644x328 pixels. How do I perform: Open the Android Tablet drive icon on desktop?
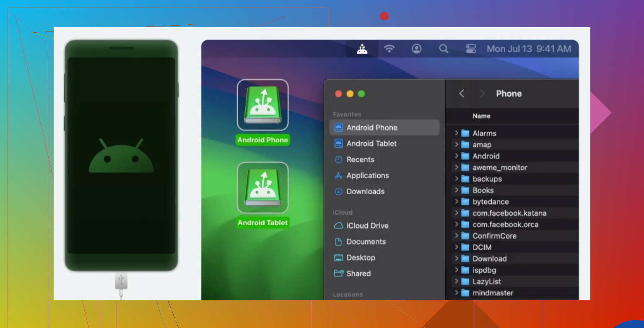pos(263,187)
